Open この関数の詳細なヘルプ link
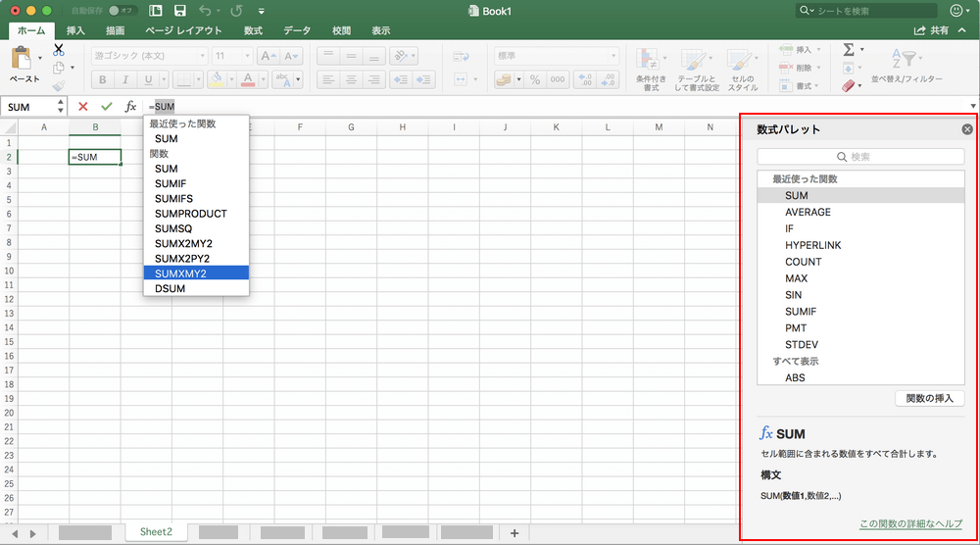 (x=910, y=523)
